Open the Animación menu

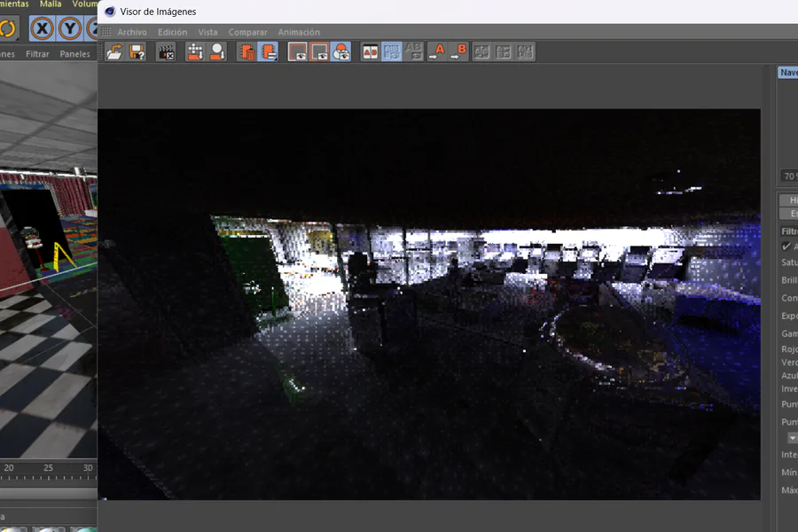299,32
